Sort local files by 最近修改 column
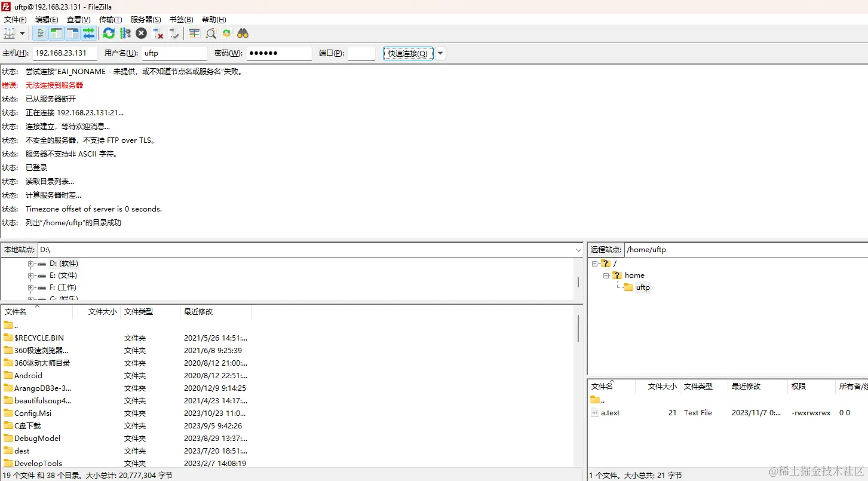 tap(216, 312)
